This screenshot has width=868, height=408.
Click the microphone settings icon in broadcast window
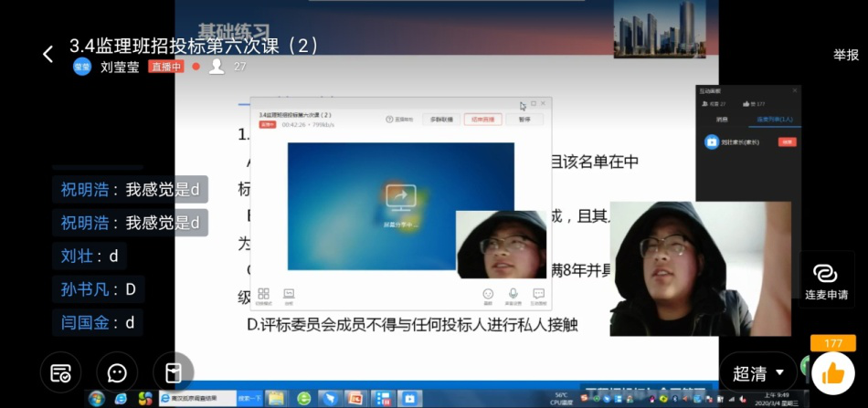[x=513, y=294]
